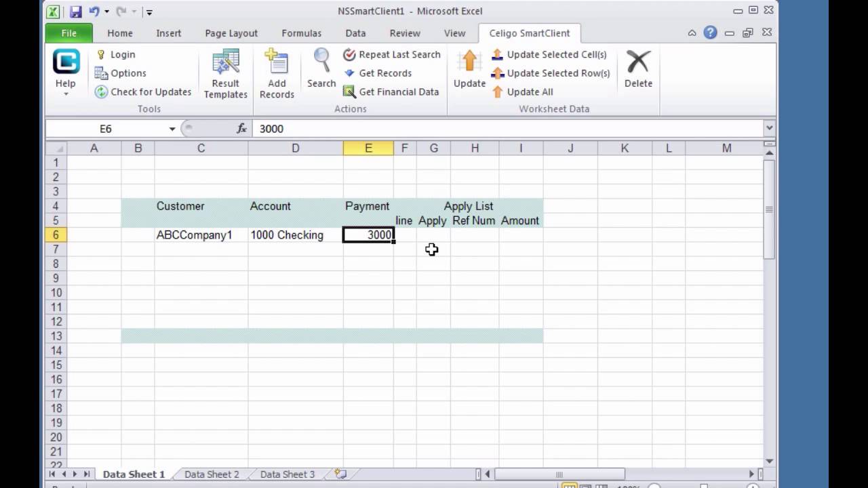Select column C header

tap(201, 148)
